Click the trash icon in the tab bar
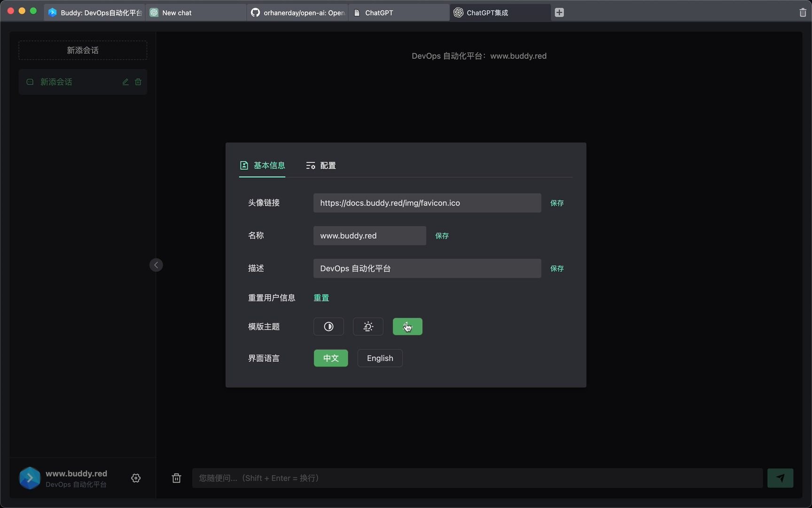The image size is (812, 508). (803, 13)
